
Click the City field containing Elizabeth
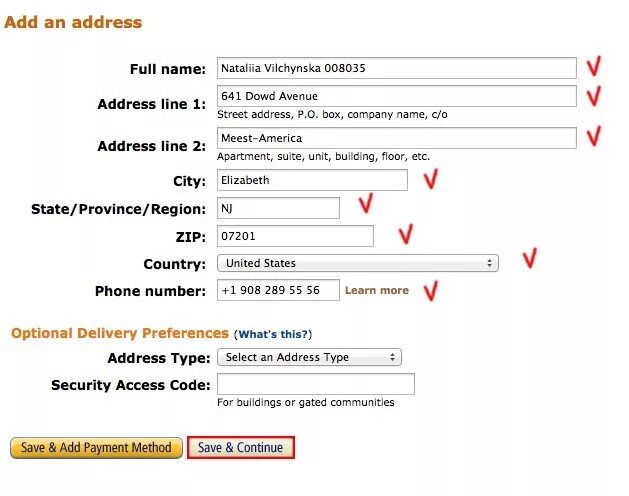312,180
